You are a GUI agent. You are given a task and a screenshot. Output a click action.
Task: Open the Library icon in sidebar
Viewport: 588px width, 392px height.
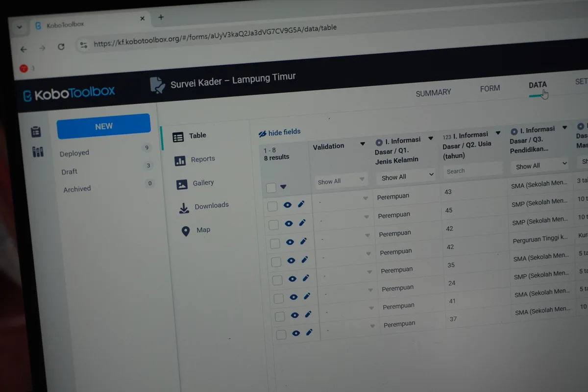coord(38,152)
